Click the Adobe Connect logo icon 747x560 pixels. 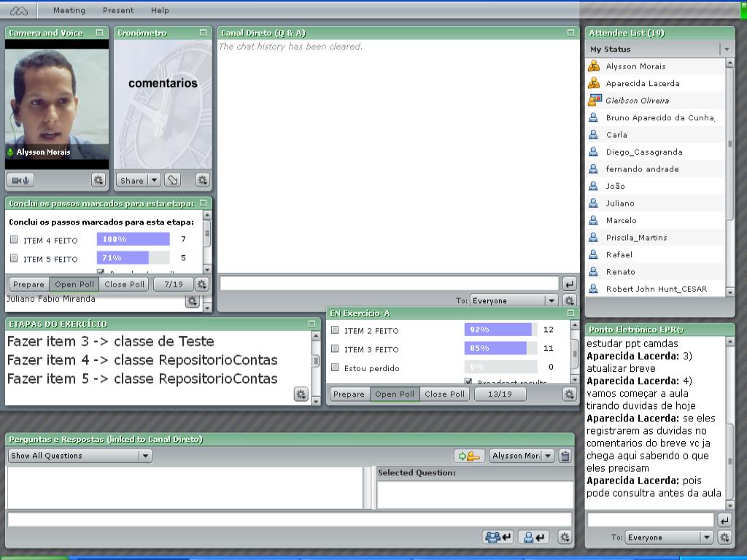[19, 10]
